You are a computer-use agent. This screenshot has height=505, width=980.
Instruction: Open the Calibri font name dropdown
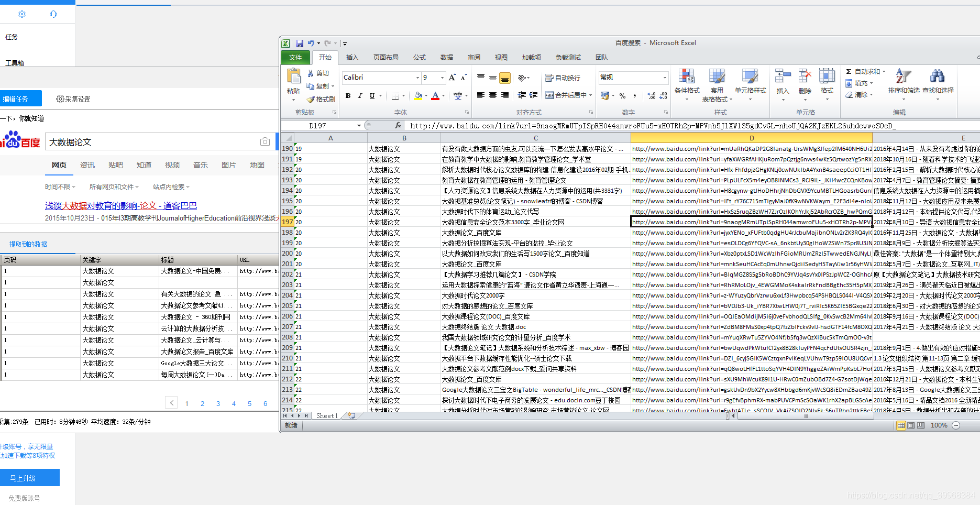tap(417, 78)
